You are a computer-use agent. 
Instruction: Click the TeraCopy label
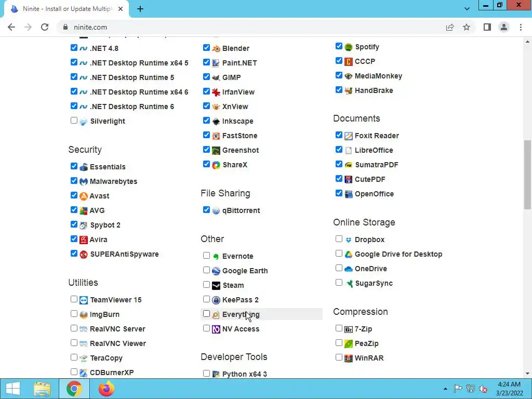click(x=106, y=358)
